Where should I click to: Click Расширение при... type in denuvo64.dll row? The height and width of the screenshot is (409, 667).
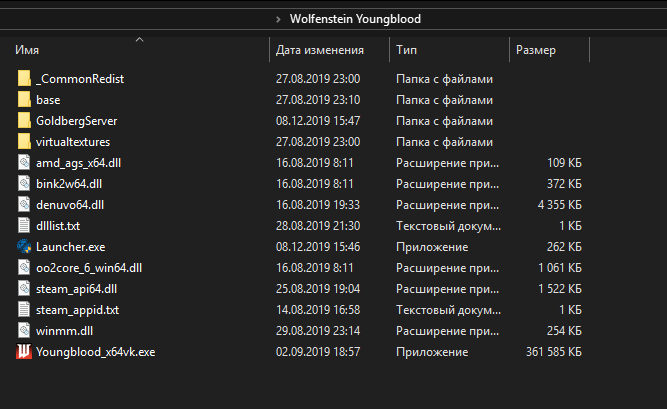pos(448,205)
